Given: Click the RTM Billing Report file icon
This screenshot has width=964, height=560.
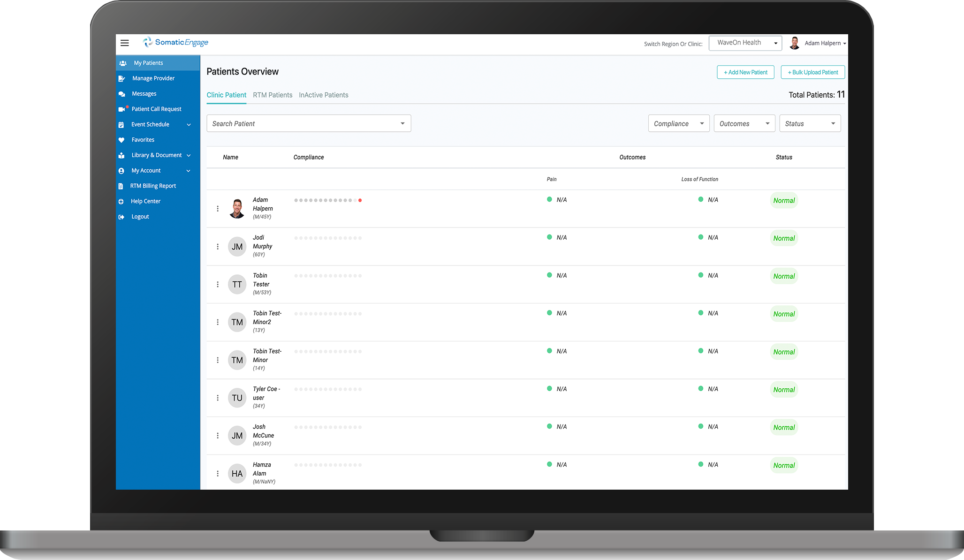Looking at the screenshot, I should [121, 186].
